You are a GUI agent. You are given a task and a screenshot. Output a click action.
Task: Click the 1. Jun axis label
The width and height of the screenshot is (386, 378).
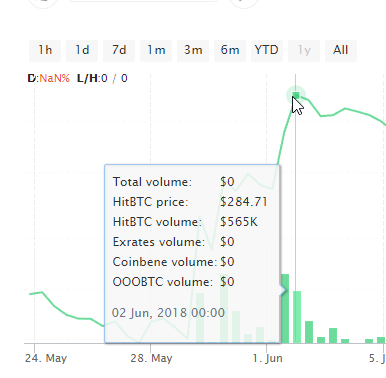tap(268, 358)
